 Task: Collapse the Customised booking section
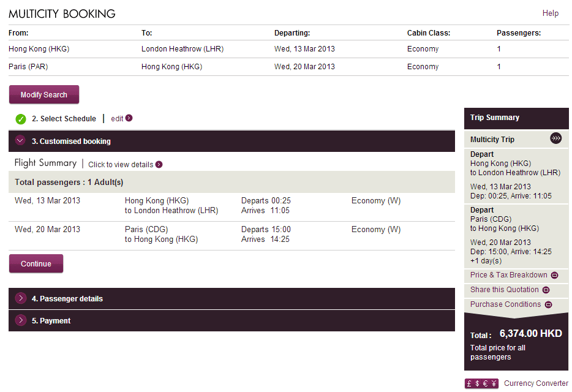point(21,141)
